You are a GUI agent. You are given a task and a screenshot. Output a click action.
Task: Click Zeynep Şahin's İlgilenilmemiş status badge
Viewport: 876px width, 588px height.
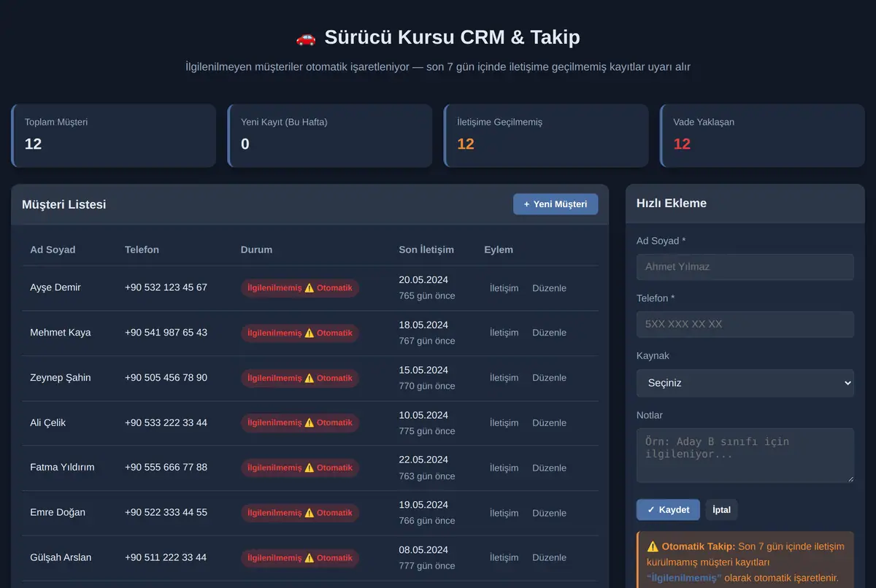[300, 378]
